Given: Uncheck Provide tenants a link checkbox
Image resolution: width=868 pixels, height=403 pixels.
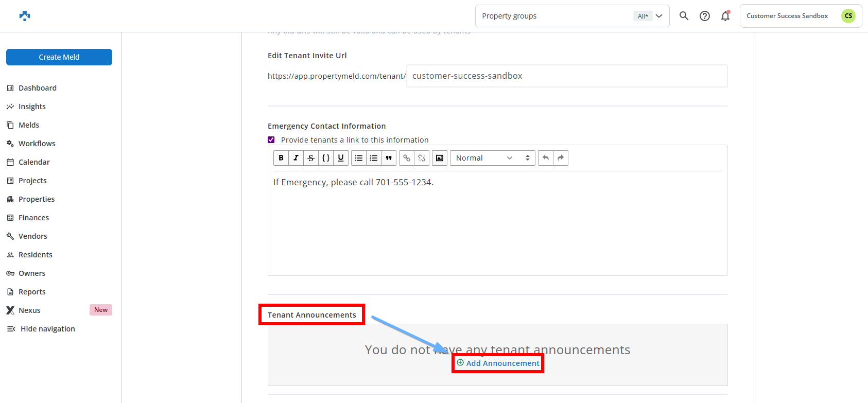Looking at the screenshot, I should 271,140.
